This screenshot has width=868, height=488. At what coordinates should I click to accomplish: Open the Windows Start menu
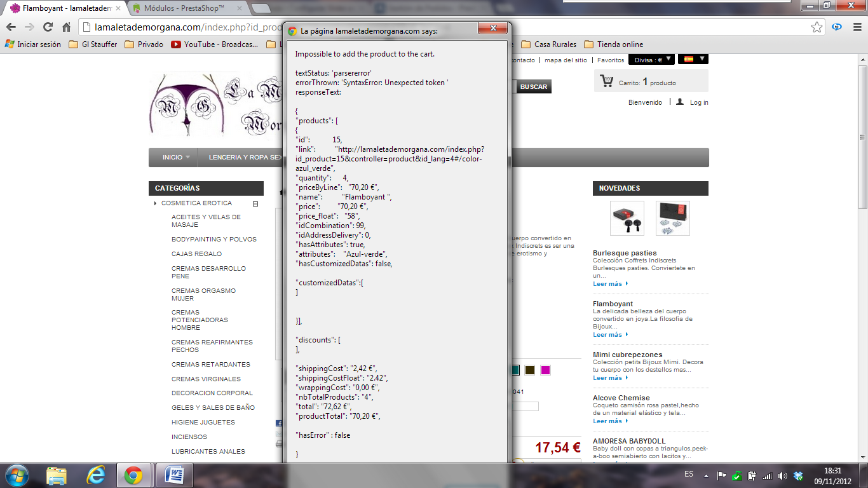[x=16, y=475]
